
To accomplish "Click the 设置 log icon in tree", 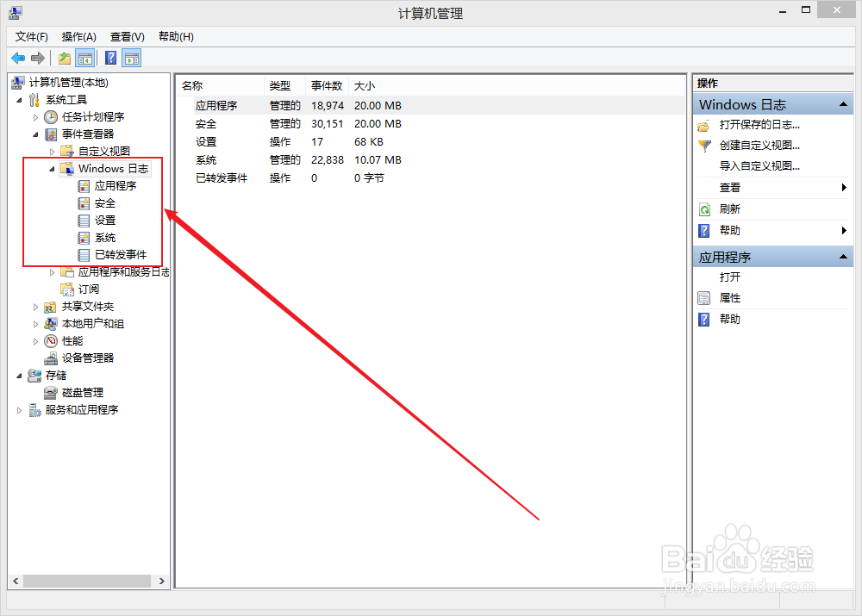I will (84, 221).
